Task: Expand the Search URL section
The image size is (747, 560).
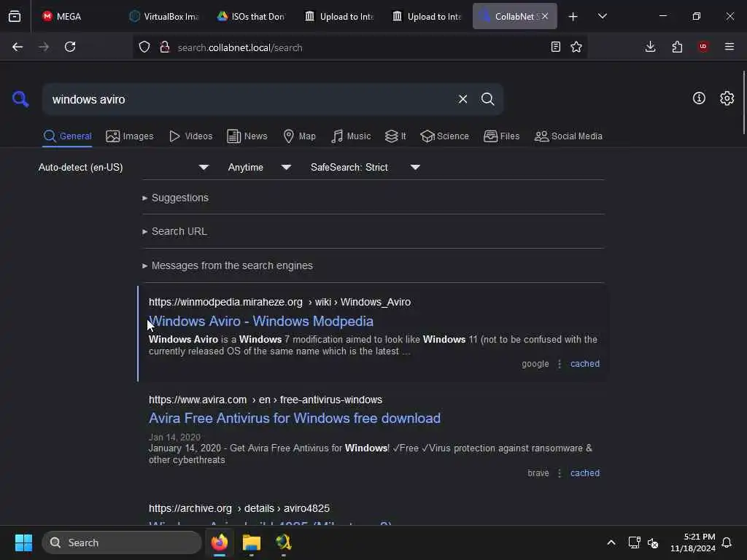Action: coord(174,231)
